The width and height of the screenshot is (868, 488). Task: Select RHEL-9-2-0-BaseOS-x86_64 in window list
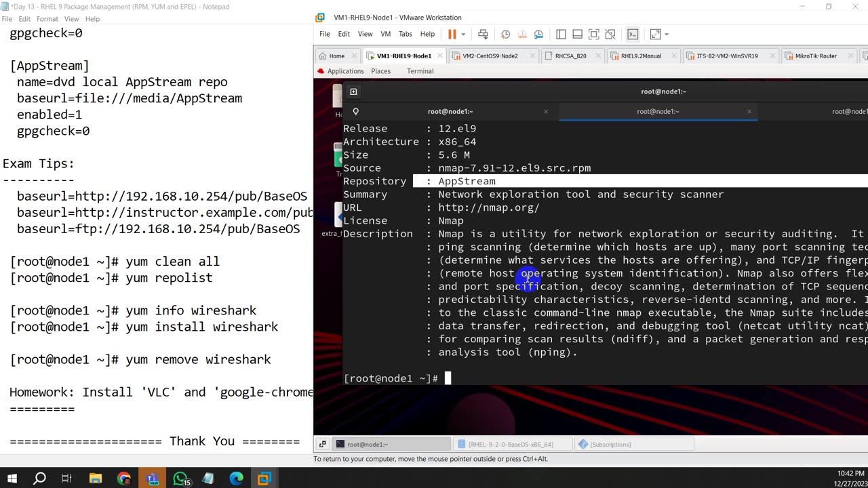(512, 444)
